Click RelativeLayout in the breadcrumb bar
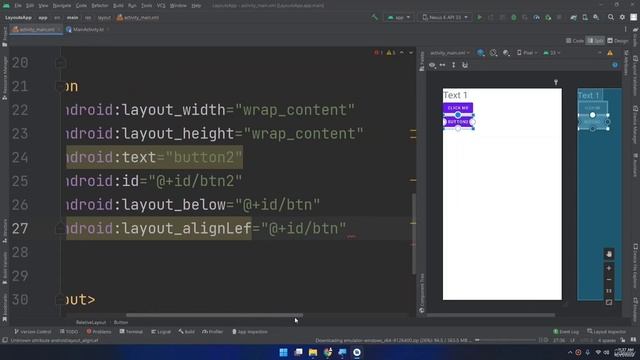The width and height of the screenshot is (640, 360). 91,322
